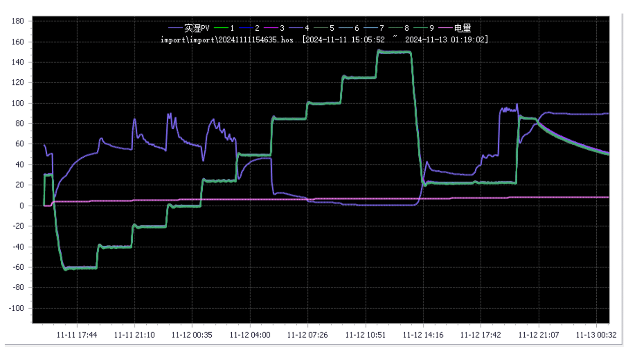The width and height of the screenshot is (643, 364).
Task: Click legend series 5 label
Action: 332,28
